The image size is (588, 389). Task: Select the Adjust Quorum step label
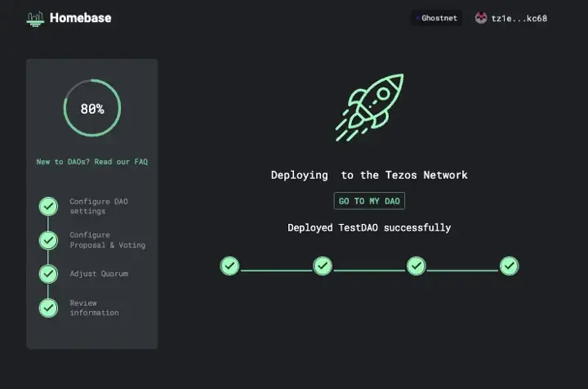[x=98, y=274]
